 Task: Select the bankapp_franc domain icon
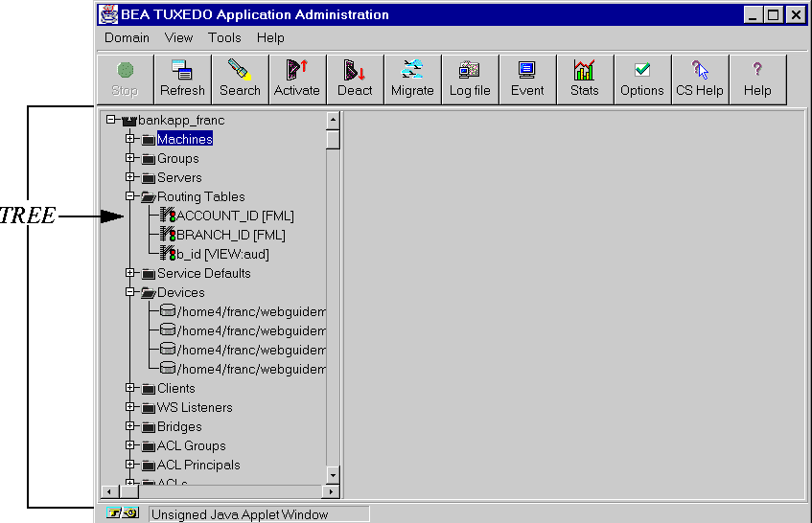coord(129,121)
